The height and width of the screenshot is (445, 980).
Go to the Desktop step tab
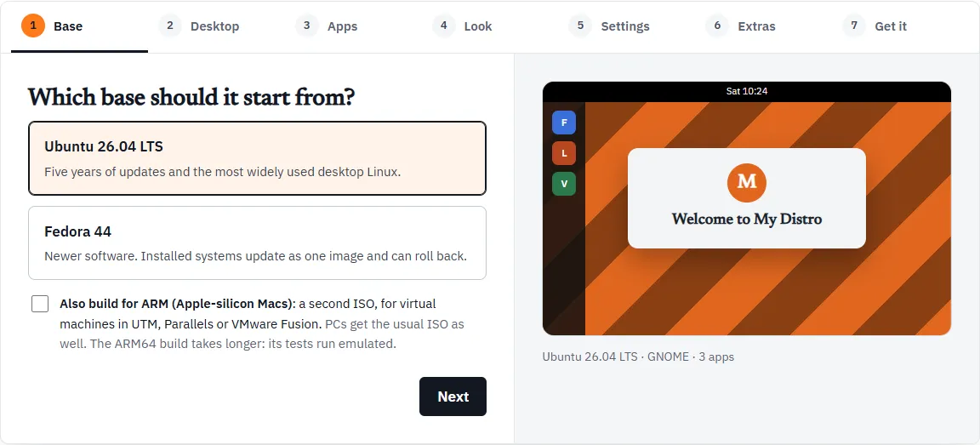(x=216, y=26)
